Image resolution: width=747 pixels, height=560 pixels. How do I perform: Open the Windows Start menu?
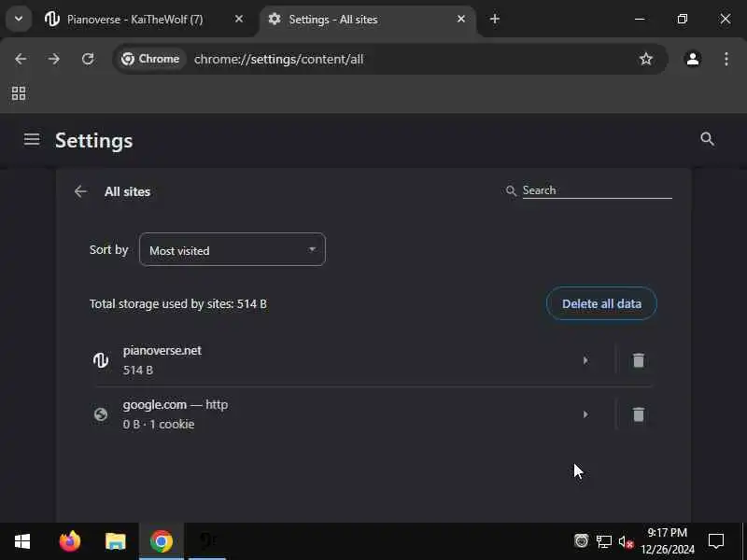(21, 541)
